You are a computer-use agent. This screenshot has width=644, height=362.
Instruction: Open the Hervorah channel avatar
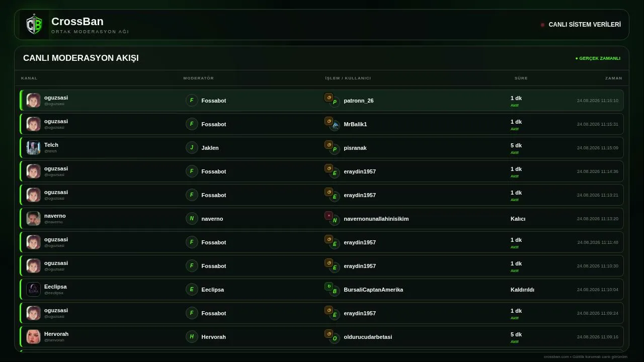(x=33, y=337)
